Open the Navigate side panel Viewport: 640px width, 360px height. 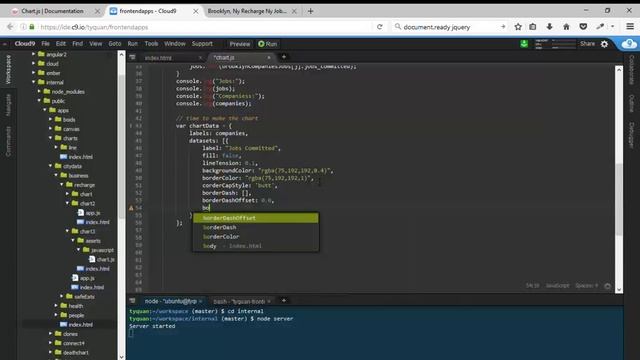click(8, 105)
